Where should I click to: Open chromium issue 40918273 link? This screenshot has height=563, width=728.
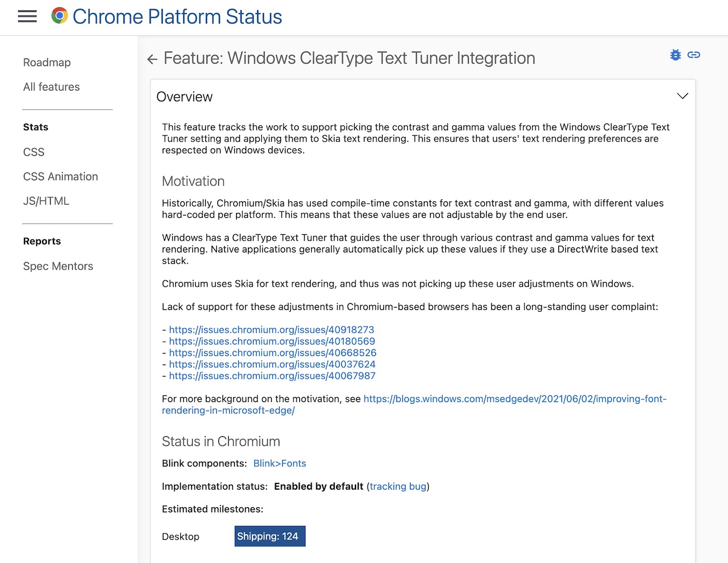pyautogui.click(x=271, y=330)
